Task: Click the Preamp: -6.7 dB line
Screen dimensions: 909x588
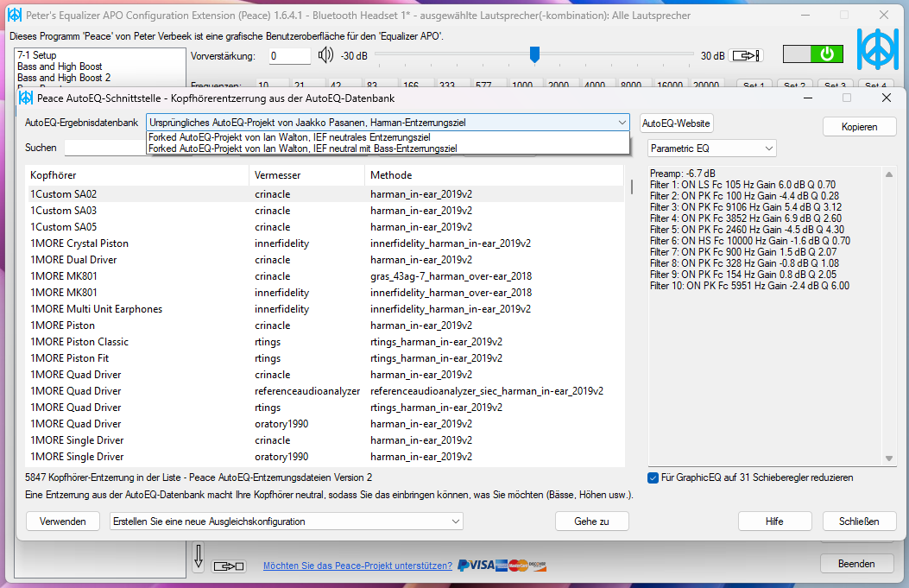Action: click(682, 174)
